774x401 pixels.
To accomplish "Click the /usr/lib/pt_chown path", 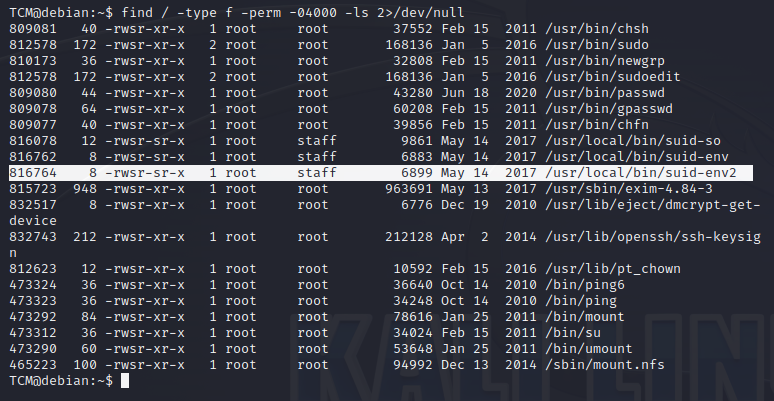I will pyautogui.click(x=613, y=269).
